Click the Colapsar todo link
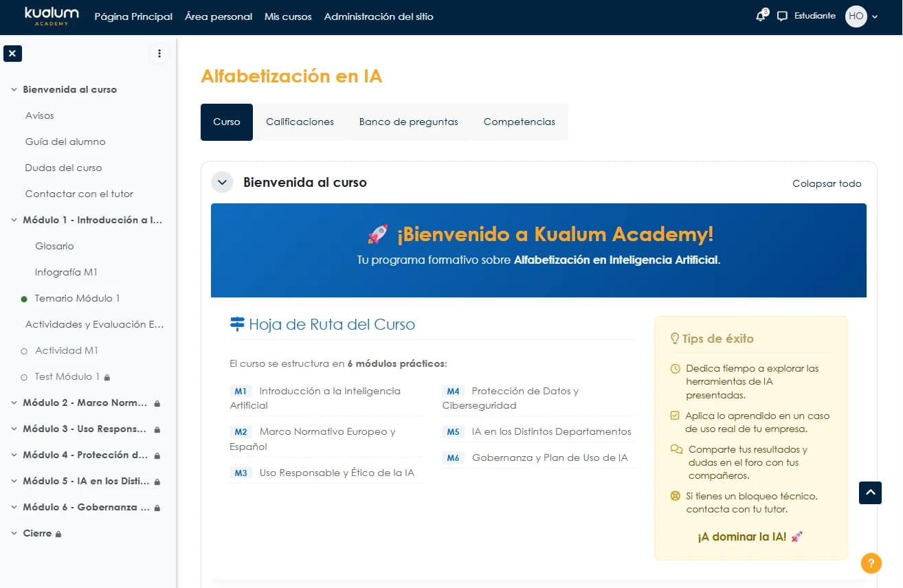This screenshot has width=903, height=588. pos(827,183)
